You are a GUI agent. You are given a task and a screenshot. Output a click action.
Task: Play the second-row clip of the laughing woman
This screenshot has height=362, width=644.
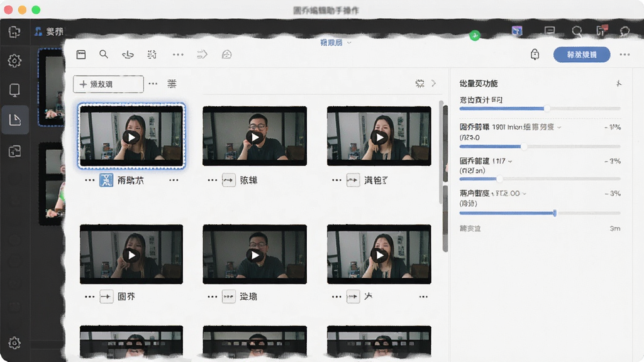point(379,255)
